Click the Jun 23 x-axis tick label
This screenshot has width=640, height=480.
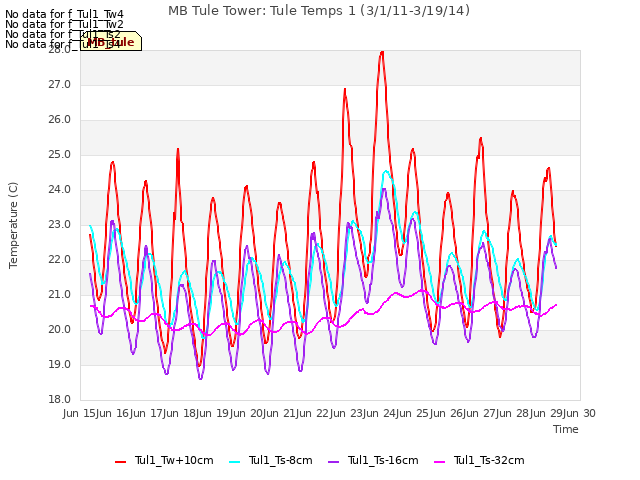pos(348,413)
